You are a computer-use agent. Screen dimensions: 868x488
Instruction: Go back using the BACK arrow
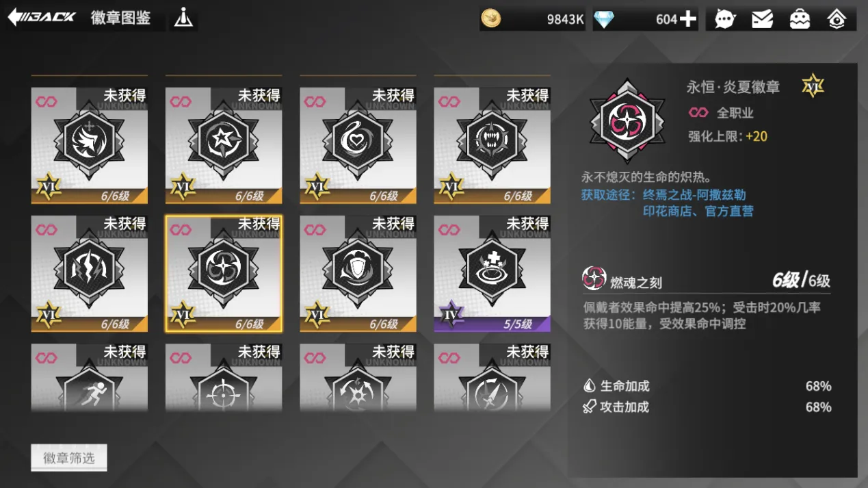point(42,17)
